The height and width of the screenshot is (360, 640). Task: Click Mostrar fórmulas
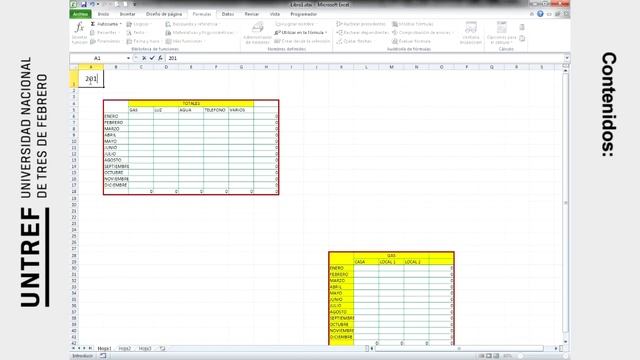coord(413,24)
